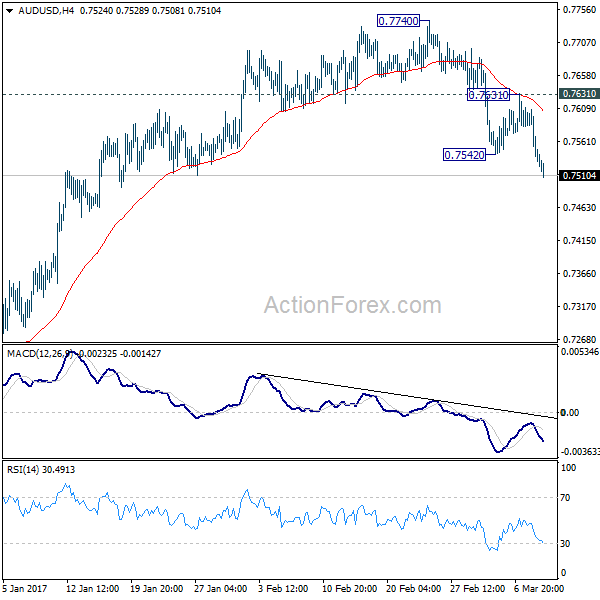Select the MACD(12,26,9) indicator label

39,354
